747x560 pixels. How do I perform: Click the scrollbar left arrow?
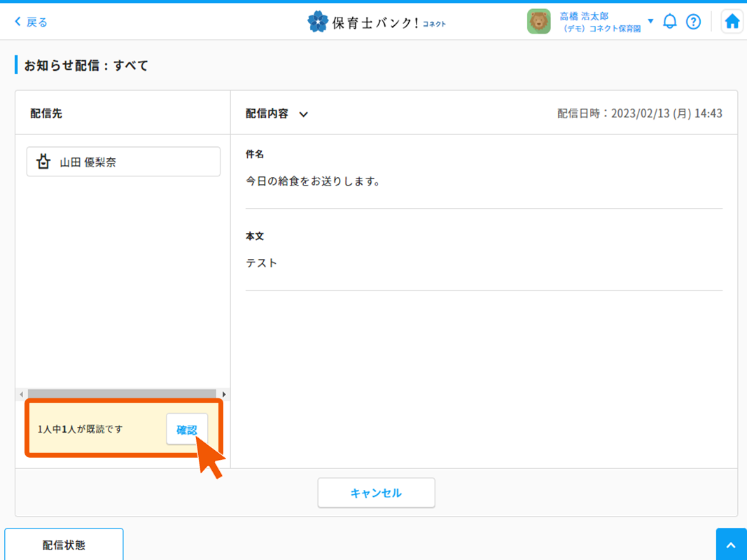(x=21, y=394)
